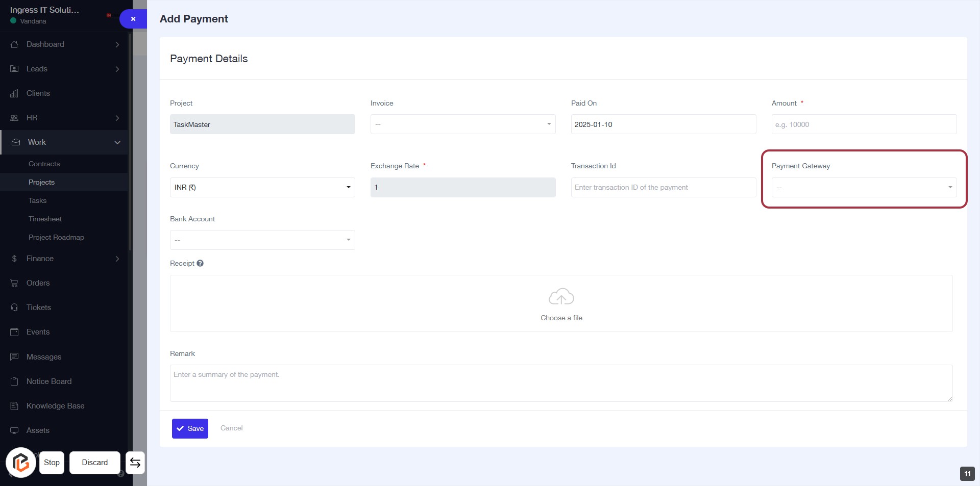
Task: Click the round logo icon beside Stop
Action: tap(21, 463)
